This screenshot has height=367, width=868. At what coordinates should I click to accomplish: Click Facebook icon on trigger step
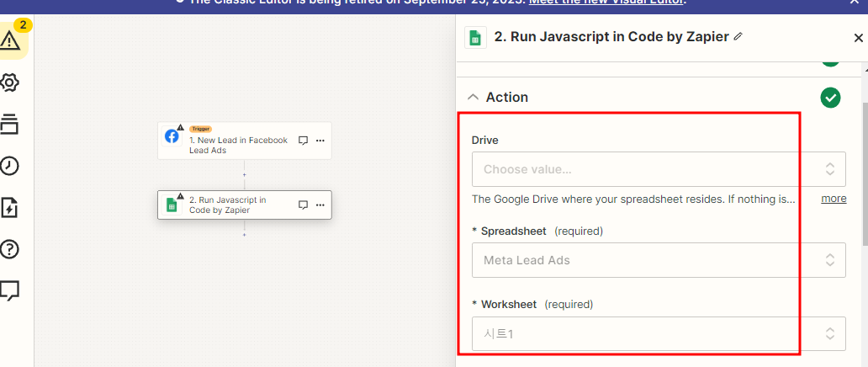tap(172, 136)
